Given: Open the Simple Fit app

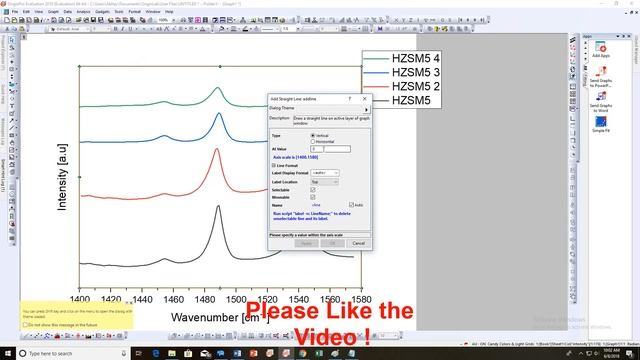Looking at the screenshot, I should tap(601, 124).
